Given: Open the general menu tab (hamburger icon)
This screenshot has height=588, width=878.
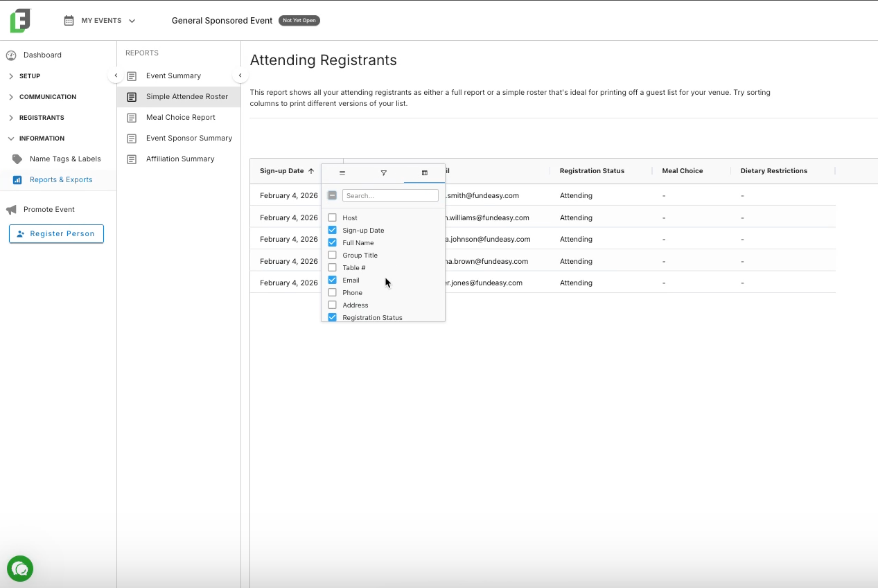Looking at the screenshot, I should 342,173.
